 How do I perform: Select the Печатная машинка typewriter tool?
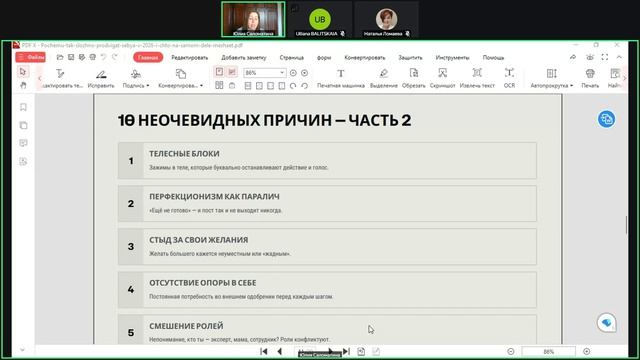pyautogui.click(x=340, y=78)
